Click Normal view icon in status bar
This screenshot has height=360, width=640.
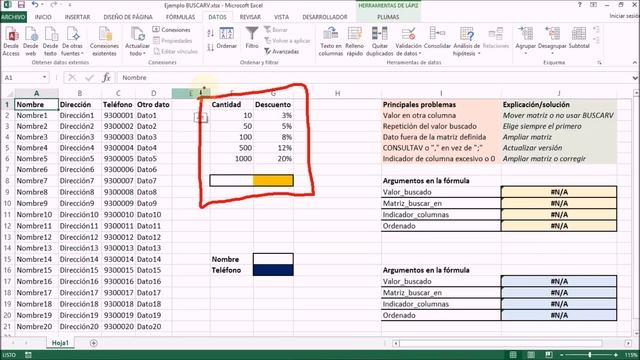513,355
